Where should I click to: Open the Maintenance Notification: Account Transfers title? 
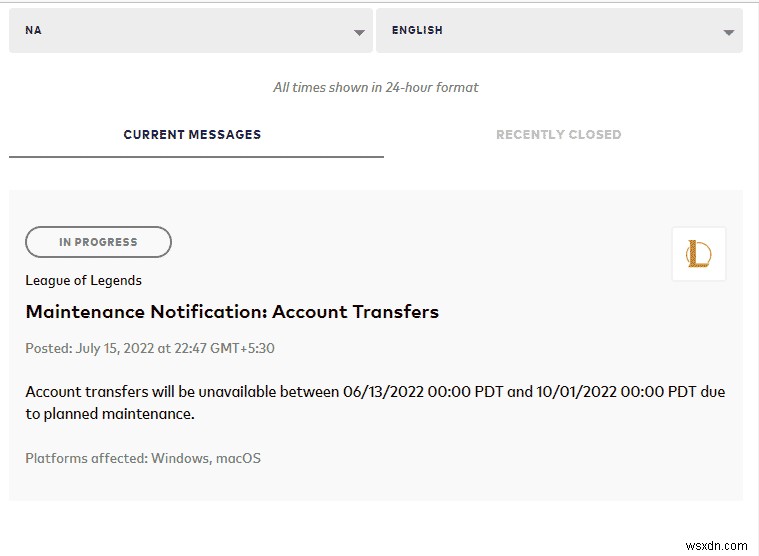232,311
